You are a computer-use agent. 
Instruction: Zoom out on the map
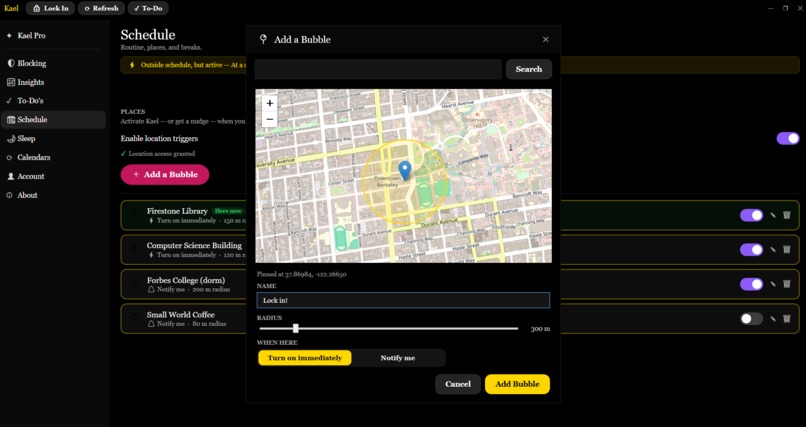point(269,120)
